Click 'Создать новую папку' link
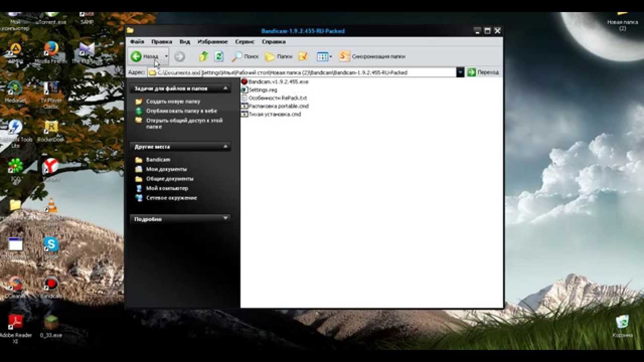 [x=173, y=102]
